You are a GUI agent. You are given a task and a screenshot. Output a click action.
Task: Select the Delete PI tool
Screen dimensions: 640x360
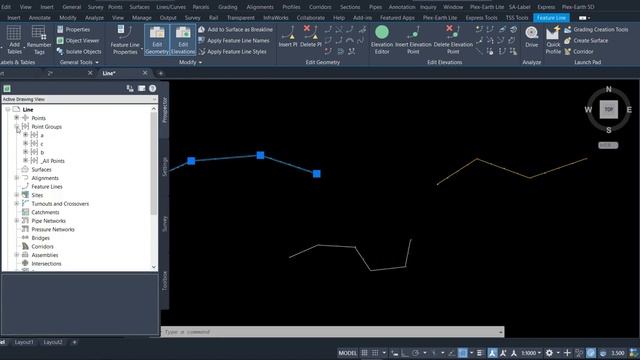311,36
